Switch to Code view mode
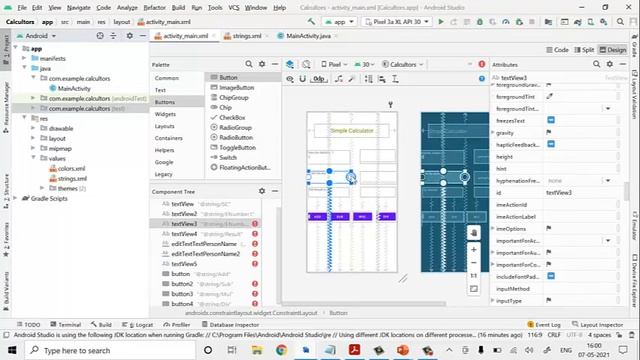The height and width of the screenshot is (360, 640). click(558, 50)
